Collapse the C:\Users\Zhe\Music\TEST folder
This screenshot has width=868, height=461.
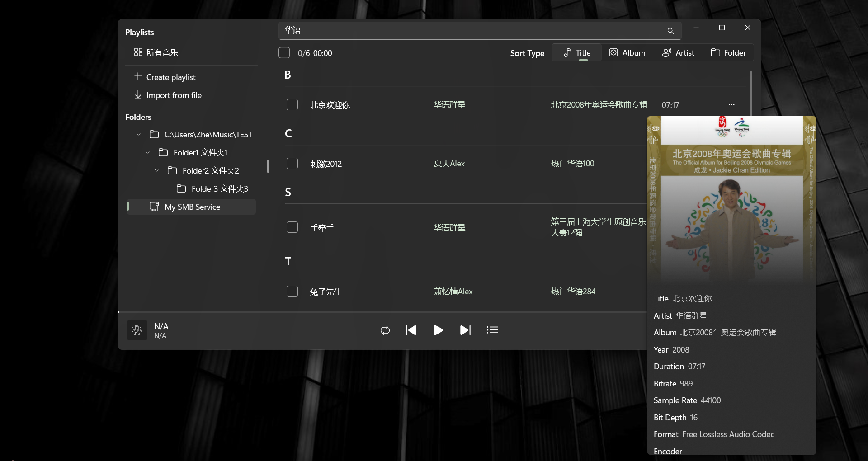pyautogui.click(x=138, y=135)
